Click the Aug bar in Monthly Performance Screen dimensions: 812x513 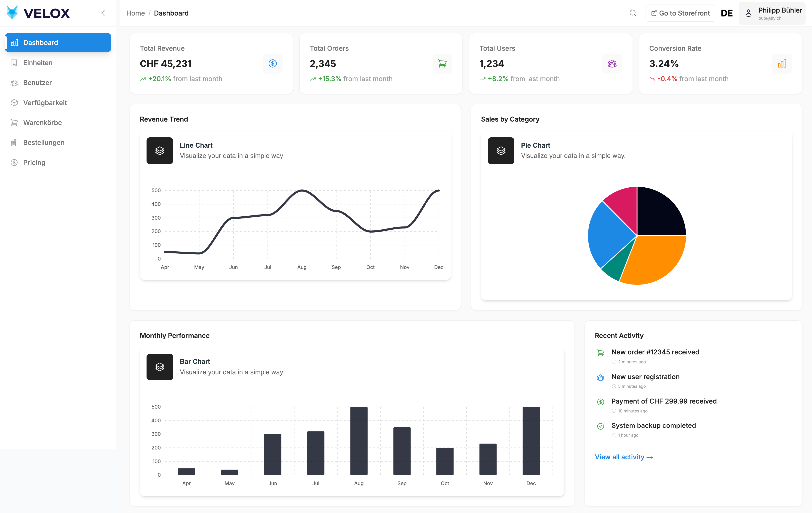[358, 441]
